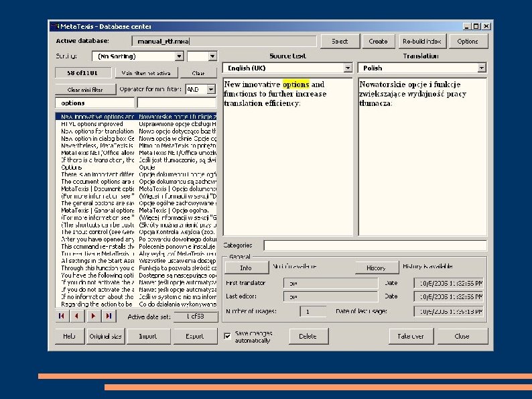
Task: Click the Last editor field
Action: pyautogui.click(x=330, y=296)
